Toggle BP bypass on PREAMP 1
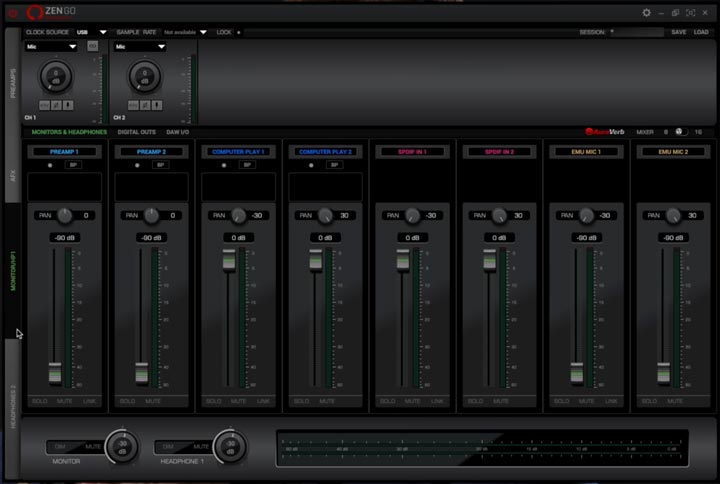Screen dimensions: 720x484 point(73,164)
